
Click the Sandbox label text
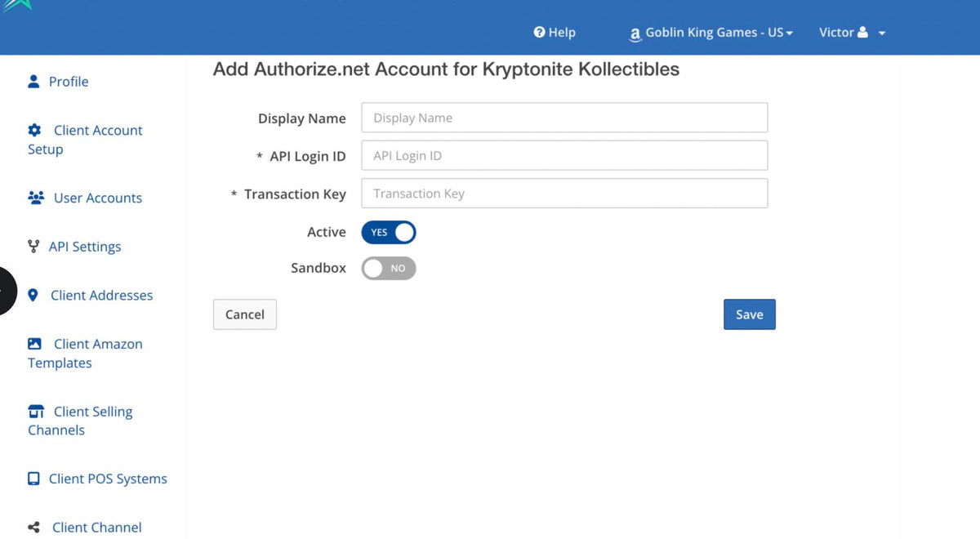click(x=318, y=268)
